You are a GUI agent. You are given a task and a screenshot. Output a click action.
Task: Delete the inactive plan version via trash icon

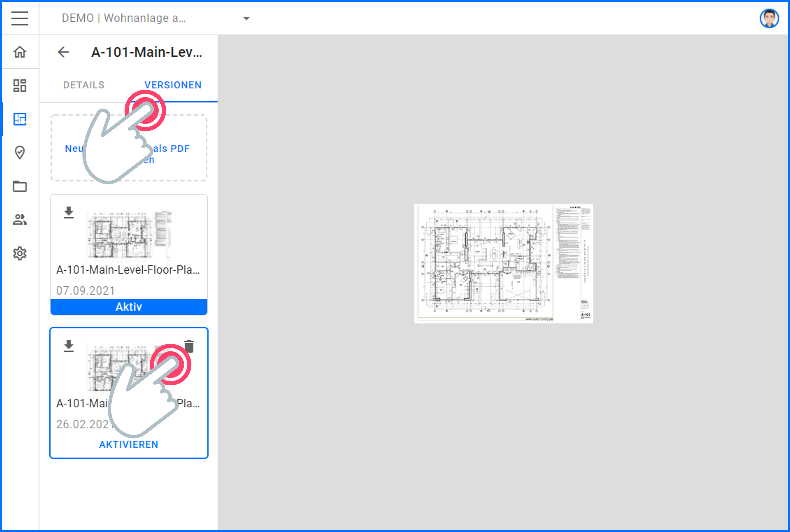click(x=189, y=346)
